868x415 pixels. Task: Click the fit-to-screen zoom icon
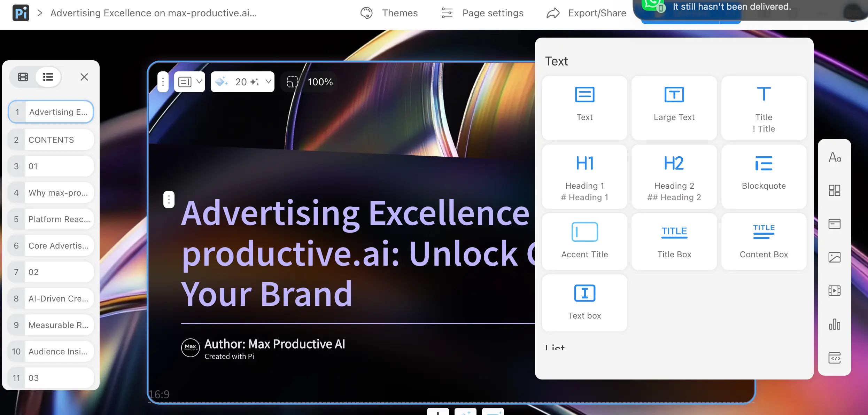tap(292, 82)
